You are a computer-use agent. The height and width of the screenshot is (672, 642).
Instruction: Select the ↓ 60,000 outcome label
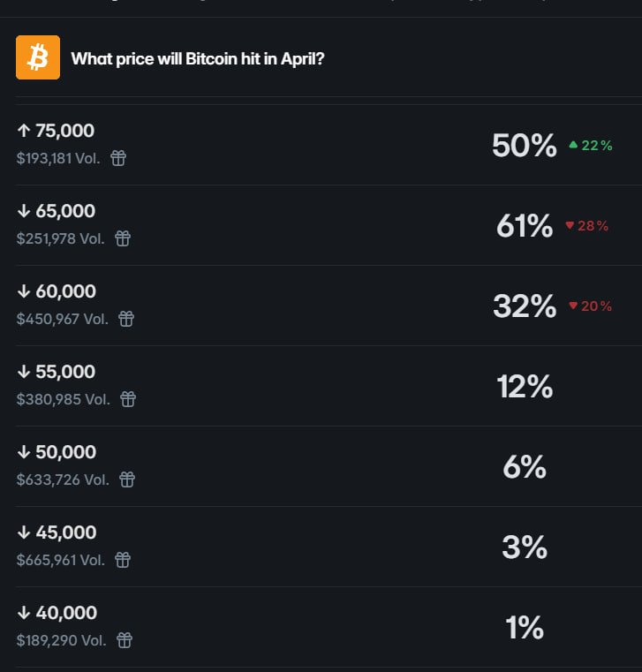point(57,291)
